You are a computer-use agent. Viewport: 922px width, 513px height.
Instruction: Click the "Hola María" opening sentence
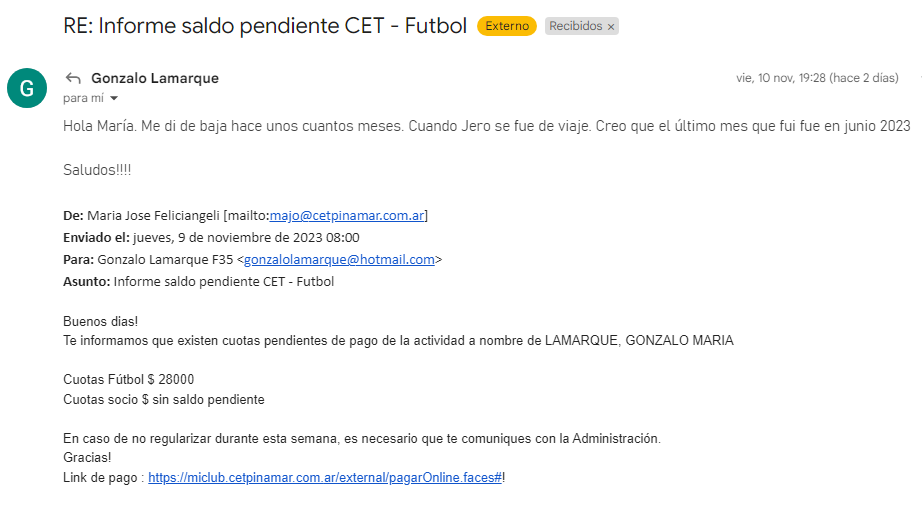(486, 127)
